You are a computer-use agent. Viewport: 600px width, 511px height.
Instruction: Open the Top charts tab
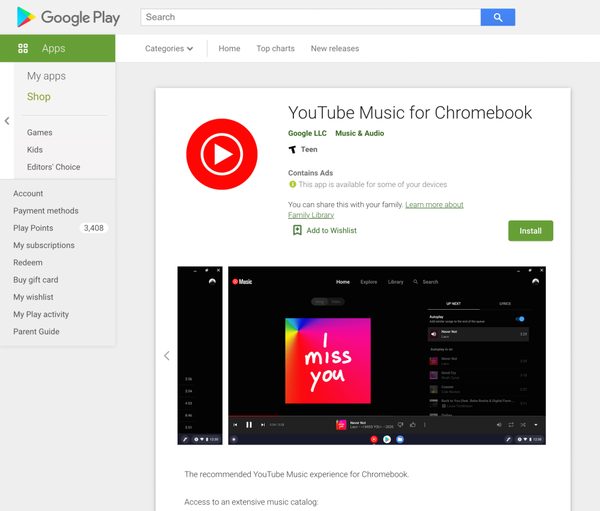click(x=276, y=49)
